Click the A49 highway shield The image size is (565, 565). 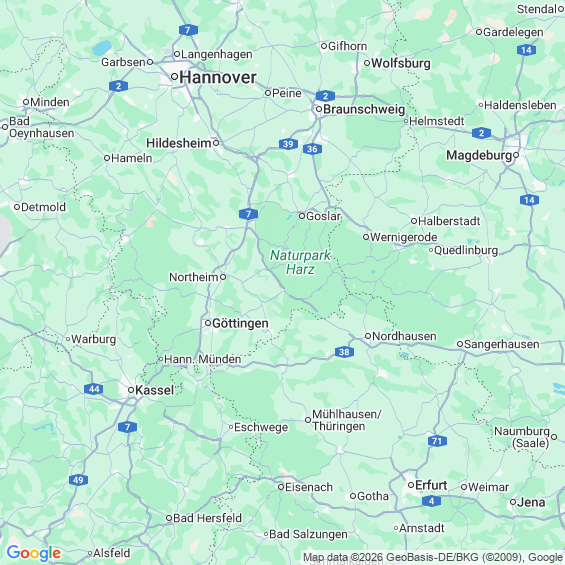tap(78, 480)
